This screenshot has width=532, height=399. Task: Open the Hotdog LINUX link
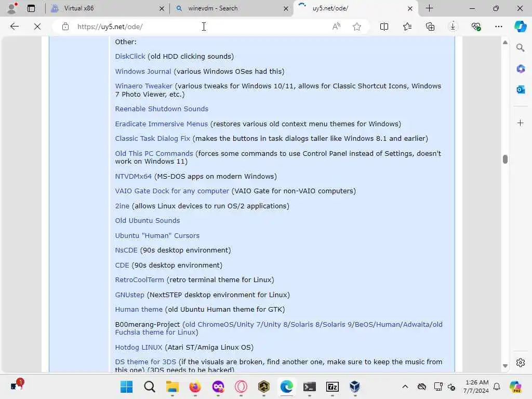coord(138,347)
